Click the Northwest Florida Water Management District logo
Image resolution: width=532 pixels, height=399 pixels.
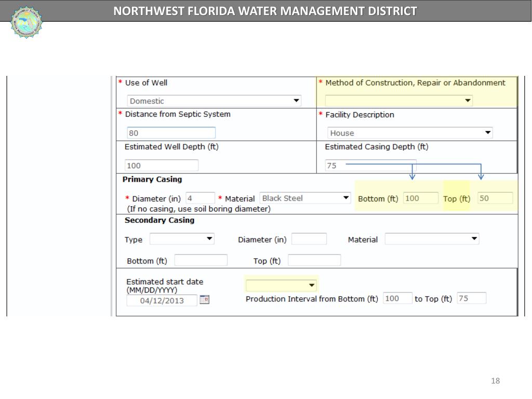26,22
